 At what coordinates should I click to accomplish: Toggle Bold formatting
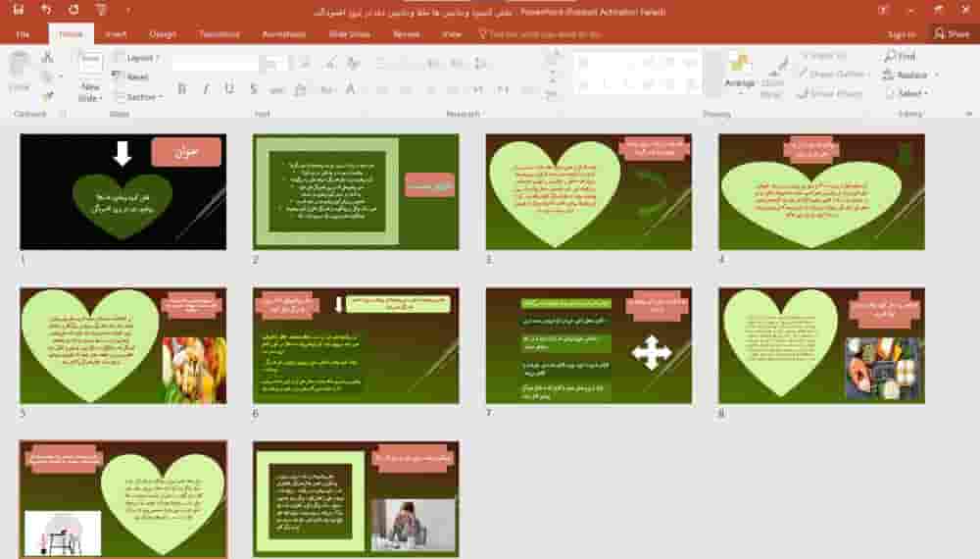pyautogui.click(x=182, y=89)
